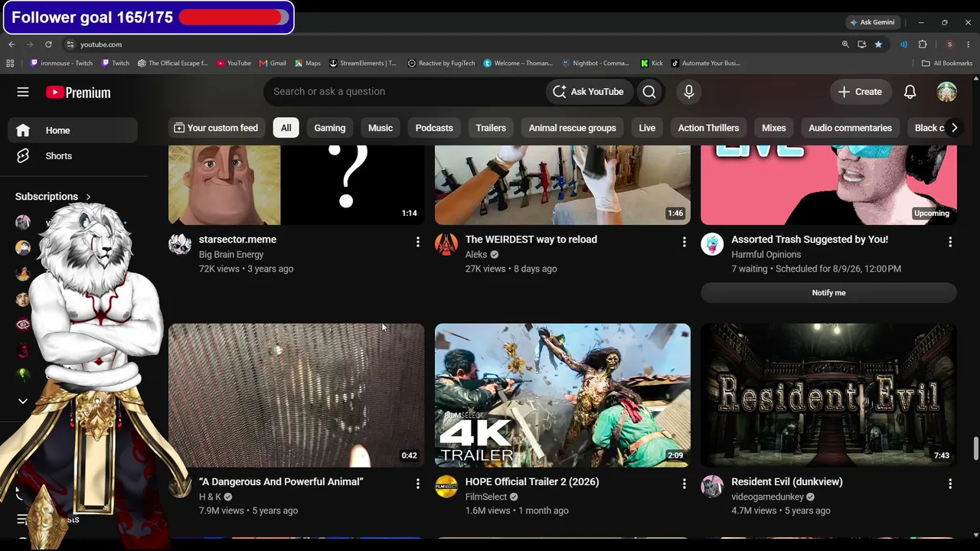
Task: Open options menu for starsector.meme video
Action: click(418, 242)
